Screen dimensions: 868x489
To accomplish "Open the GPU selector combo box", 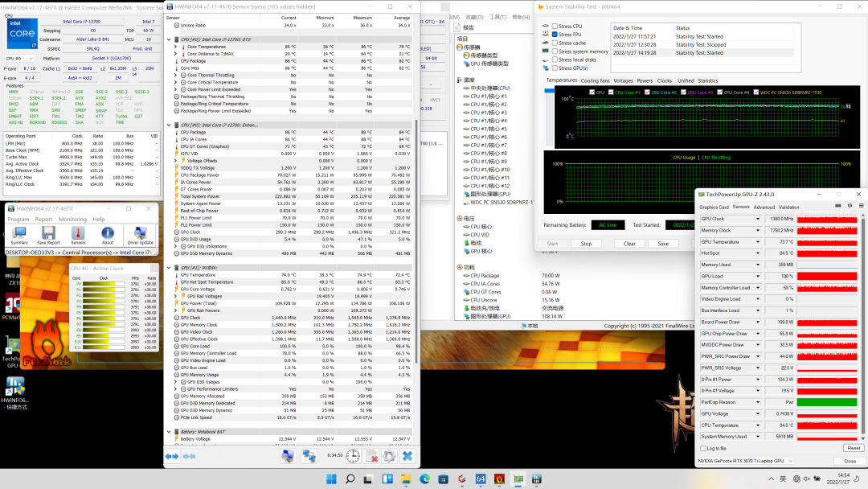I will [745, 461].
